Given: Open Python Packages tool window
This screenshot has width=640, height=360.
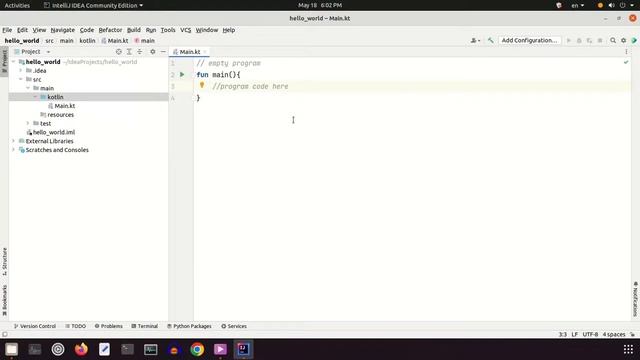Looking at the screenshot, I should pyautogui.click(x=189, y=326).
